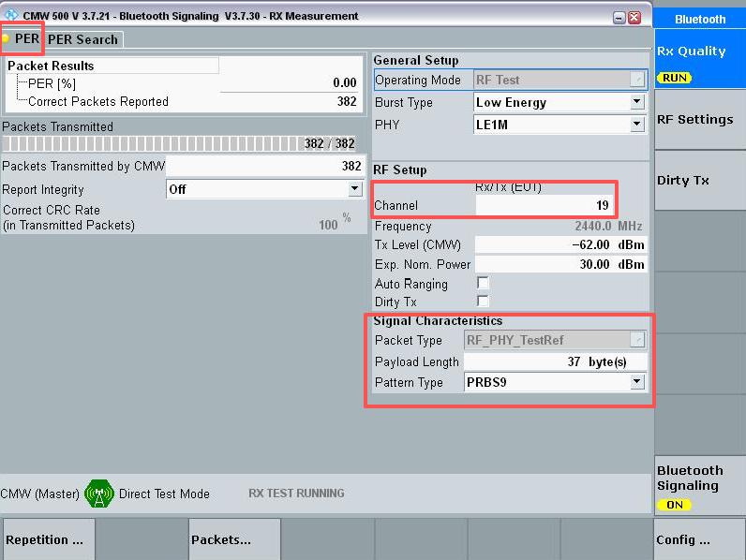Image resolution: width=746 pixels, height=560 pixels.
Task: Click the Operating Mode dropdown arrow
Action: tap(636, 80)
